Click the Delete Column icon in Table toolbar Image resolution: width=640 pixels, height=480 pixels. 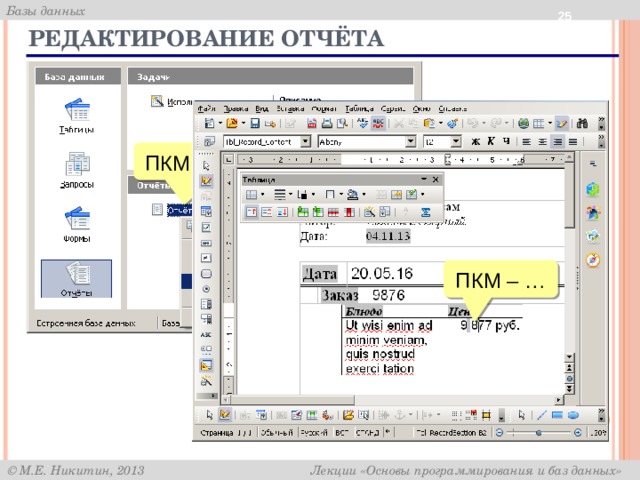(349, 212)
